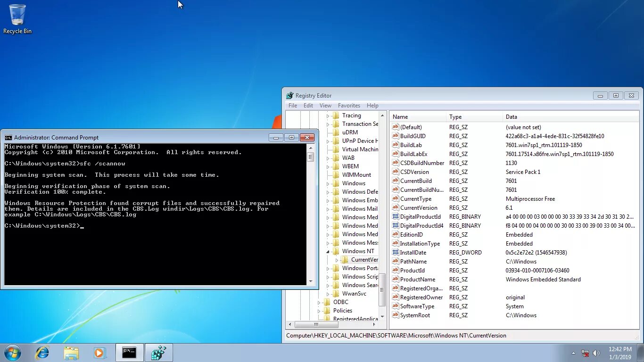Viewport: 644px width, 362px height.
Task: Click the registry tree horizontal scrollbar thumb
Action: [316, 324]
